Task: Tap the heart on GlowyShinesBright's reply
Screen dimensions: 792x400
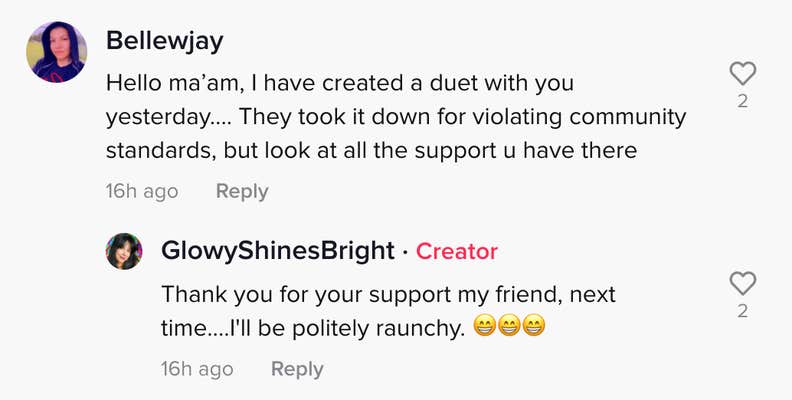Action: tap(742, 283)
